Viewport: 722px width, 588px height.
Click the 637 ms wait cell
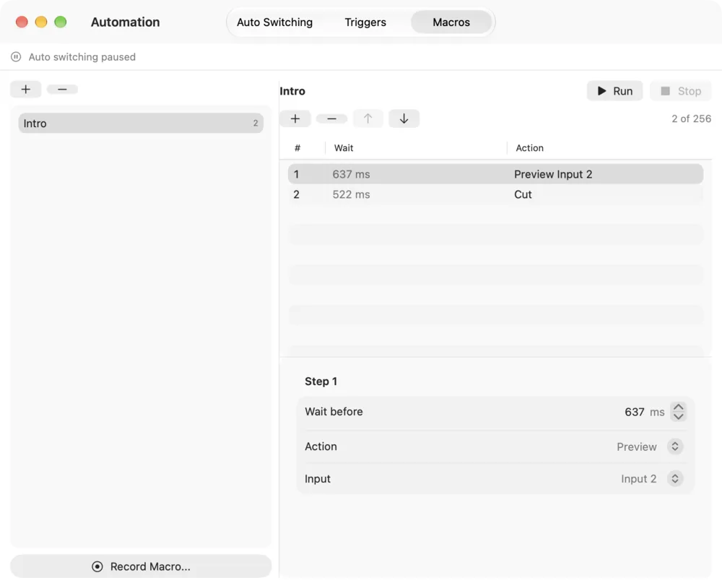(x=352, y=174)
